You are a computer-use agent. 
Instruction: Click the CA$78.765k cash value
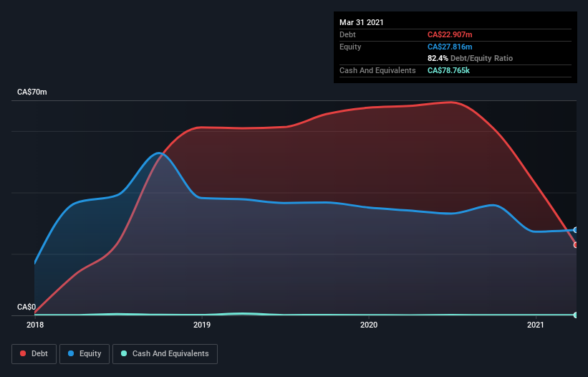tap(448, 70)
